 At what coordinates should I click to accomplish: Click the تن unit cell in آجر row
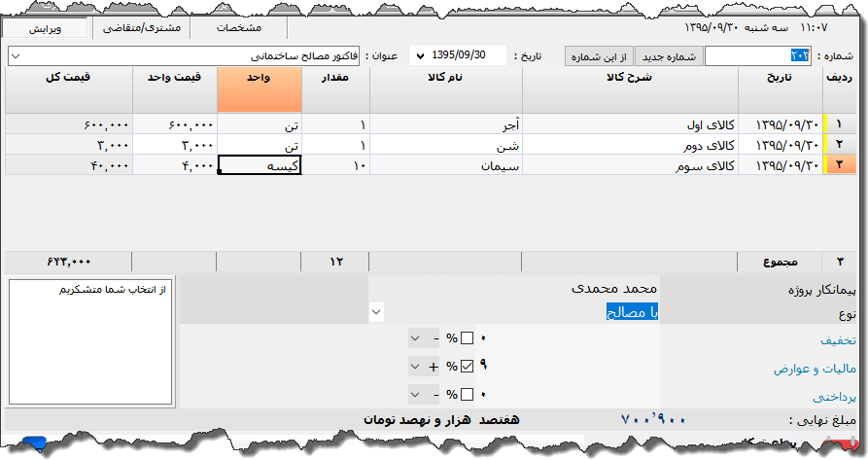(x=260, y=124)
